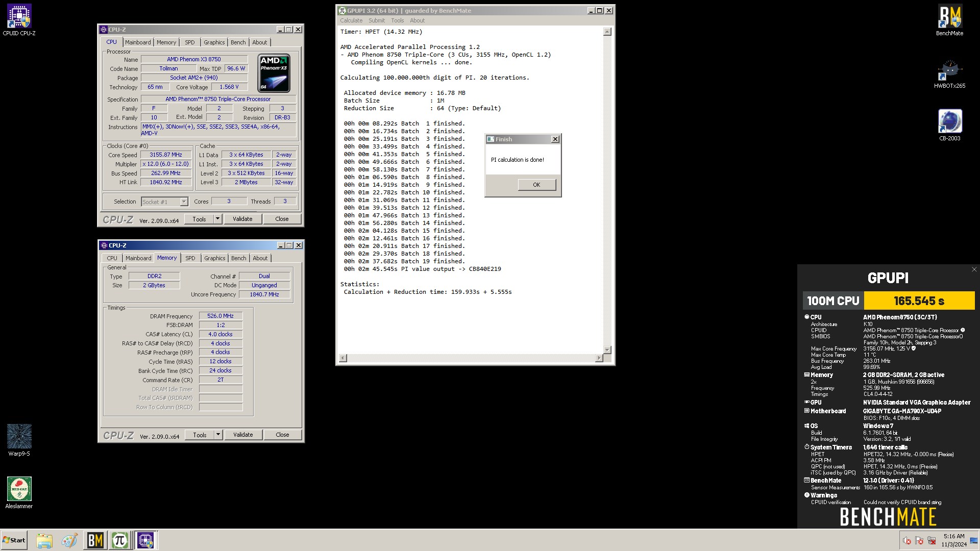This screenshot has width=980, height=551.
Task: Click GPUPI vertical scrollbar up arrow
Action: click(607, 32)
